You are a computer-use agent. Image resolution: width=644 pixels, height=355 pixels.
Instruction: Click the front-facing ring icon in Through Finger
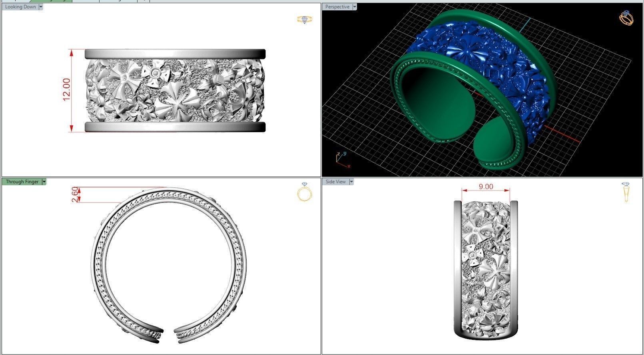pyautogui.click(x=305, y=192)
